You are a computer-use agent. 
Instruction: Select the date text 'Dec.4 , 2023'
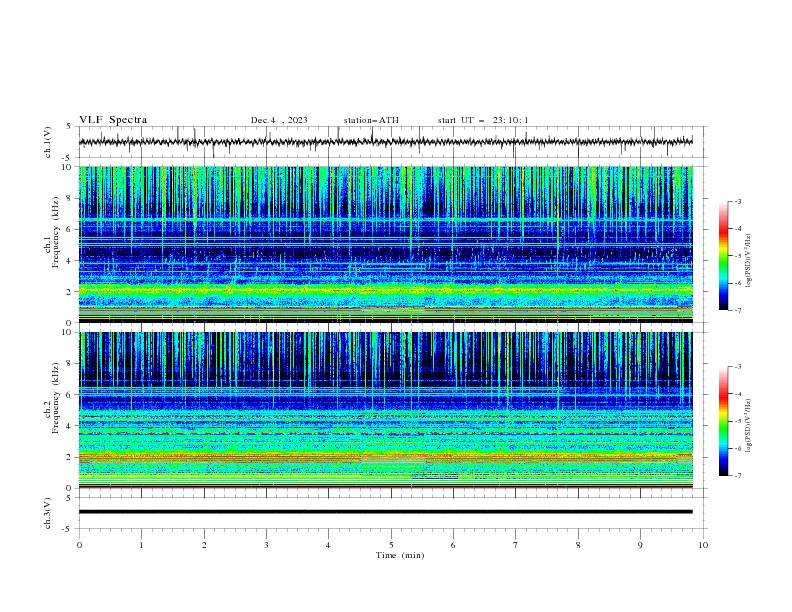click(279, 120)
